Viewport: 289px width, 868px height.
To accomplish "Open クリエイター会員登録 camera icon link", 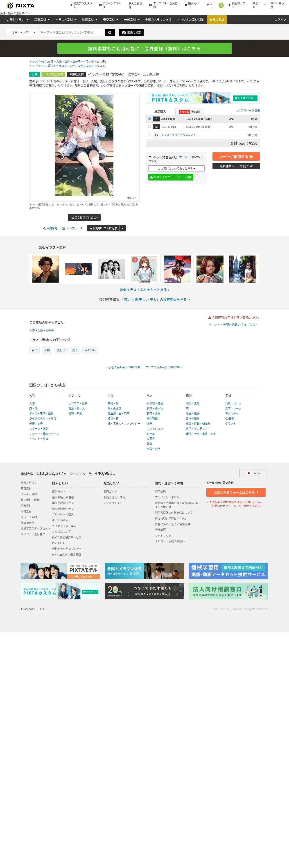I will click(x=151, y=5).
